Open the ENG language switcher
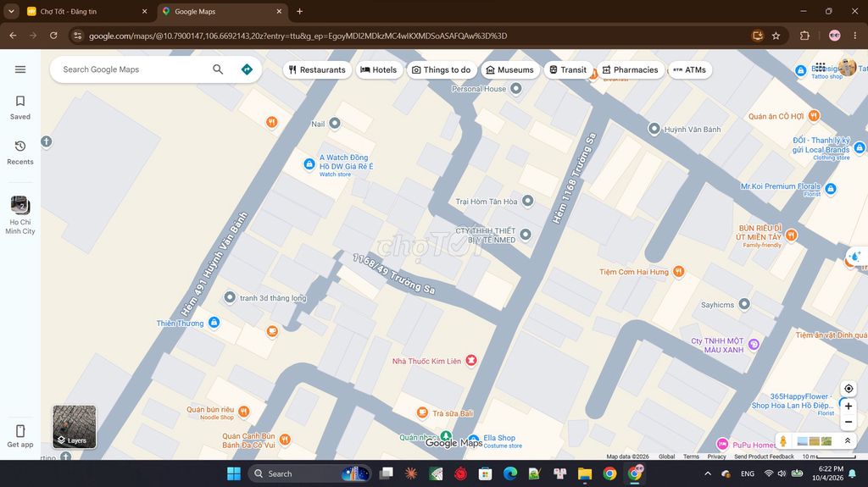Viewport: 868px width, 487px height. [748, 473]
